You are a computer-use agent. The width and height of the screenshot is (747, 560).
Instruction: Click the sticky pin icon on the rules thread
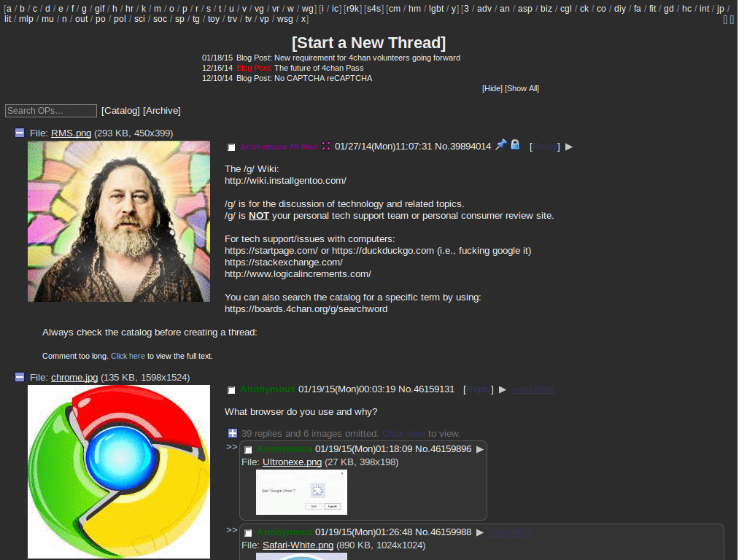501,145
